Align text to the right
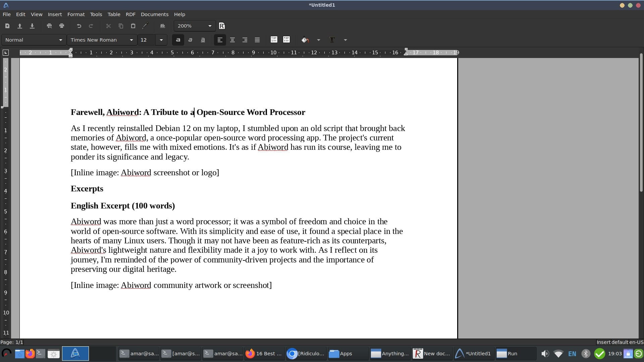Screen dimensions: 644x362 [245, 40]
